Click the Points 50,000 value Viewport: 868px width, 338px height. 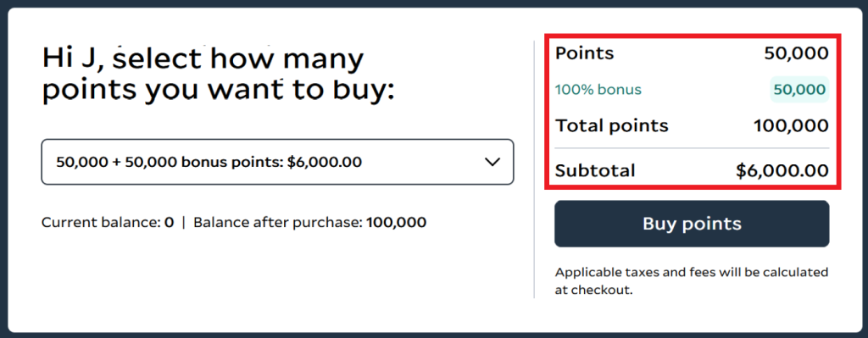click(x=797, y=53)
